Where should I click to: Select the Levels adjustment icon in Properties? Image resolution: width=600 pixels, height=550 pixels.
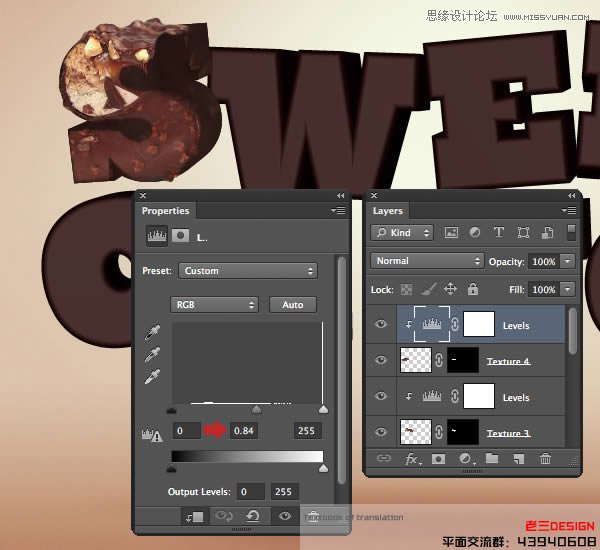click(157, 236)
